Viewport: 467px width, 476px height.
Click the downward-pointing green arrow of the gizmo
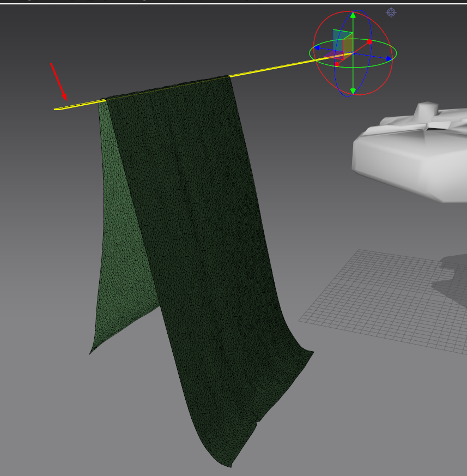[x=353, y=91]
